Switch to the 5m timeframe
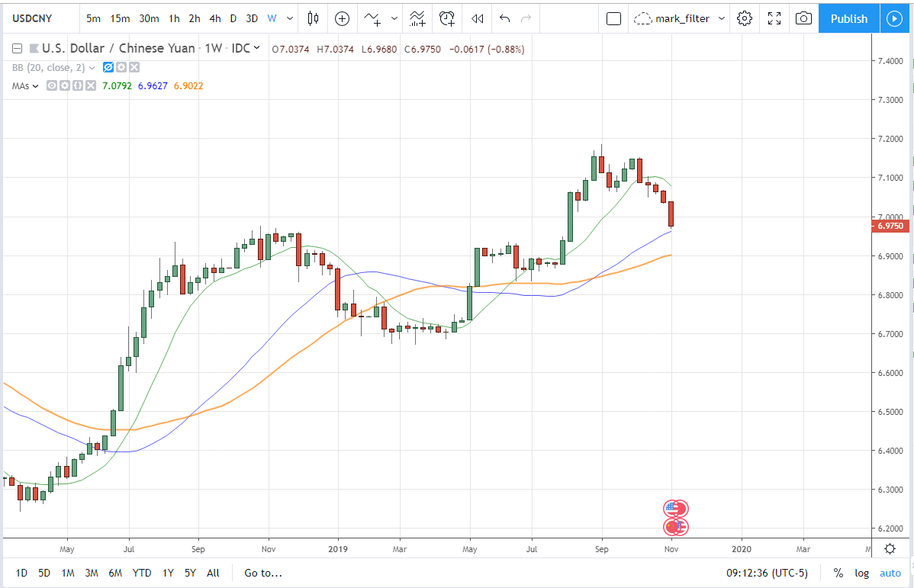The height and width of the screenshot is (588, 914). click(93, 18)
